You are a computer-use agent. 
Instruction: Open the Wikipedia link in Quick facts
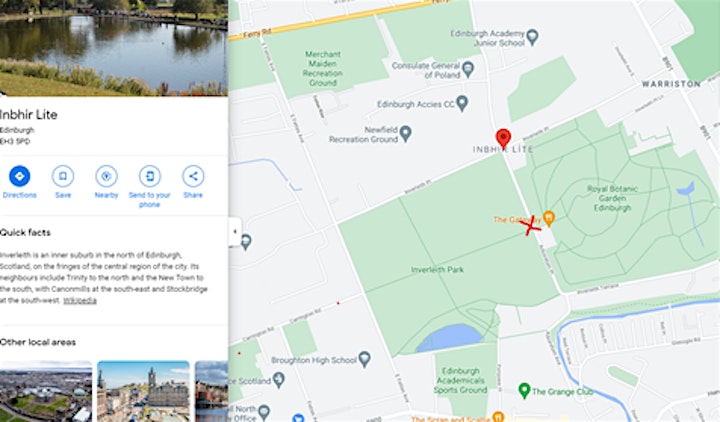click(x=80, y=300)
